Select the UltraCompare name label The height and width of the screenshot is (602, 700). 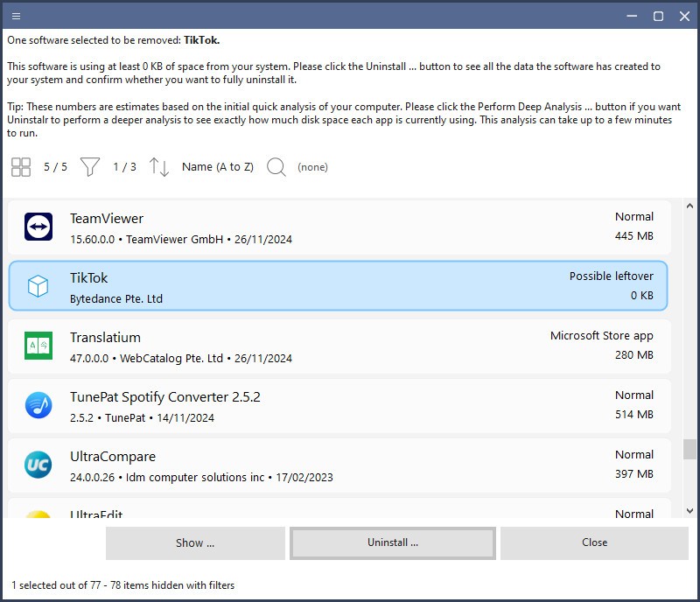coord(113,457)
